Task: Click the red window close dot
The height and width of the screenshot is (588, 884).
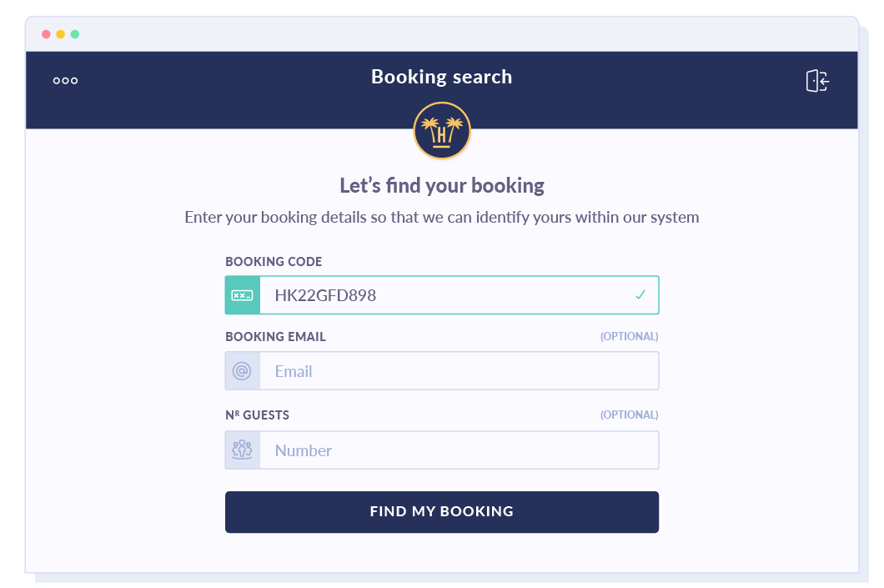Action: click(46, 34)
